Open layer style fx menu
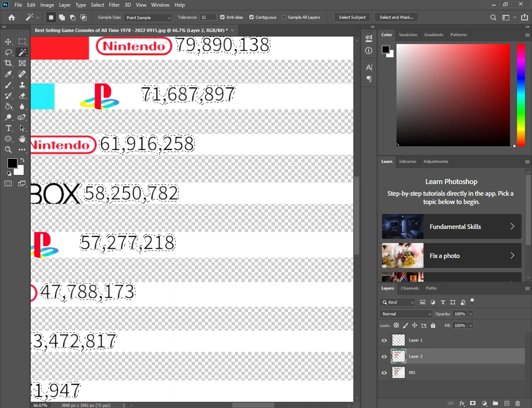 tap(462, 403)
